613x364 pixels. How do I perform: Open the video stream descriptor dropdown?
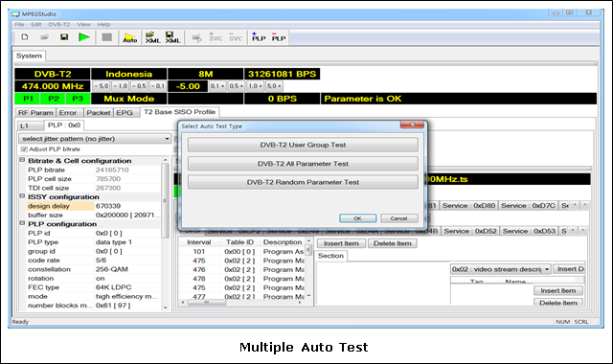pos(501,269)
